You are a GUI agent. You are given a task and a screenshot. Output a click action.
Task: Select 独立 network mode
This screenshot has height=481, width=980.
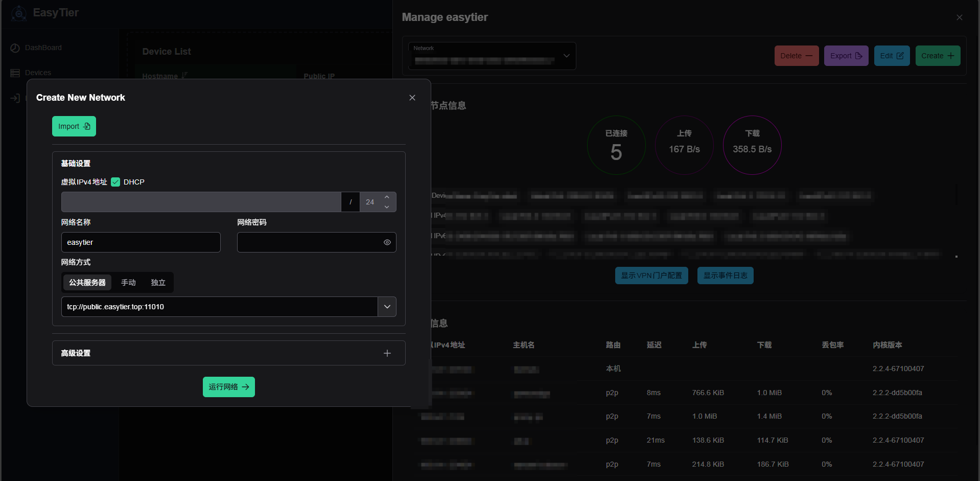(x=158, y=283)
